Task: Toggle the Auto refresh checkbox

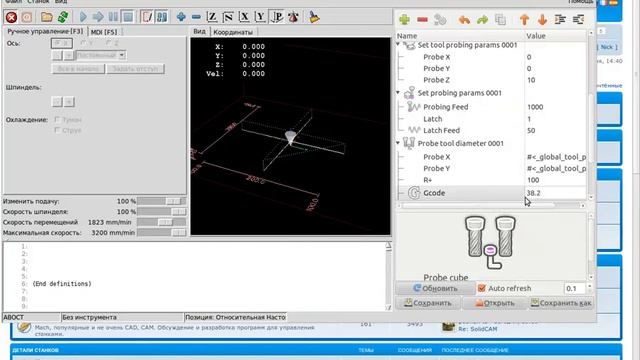Action: click(482, 288)
